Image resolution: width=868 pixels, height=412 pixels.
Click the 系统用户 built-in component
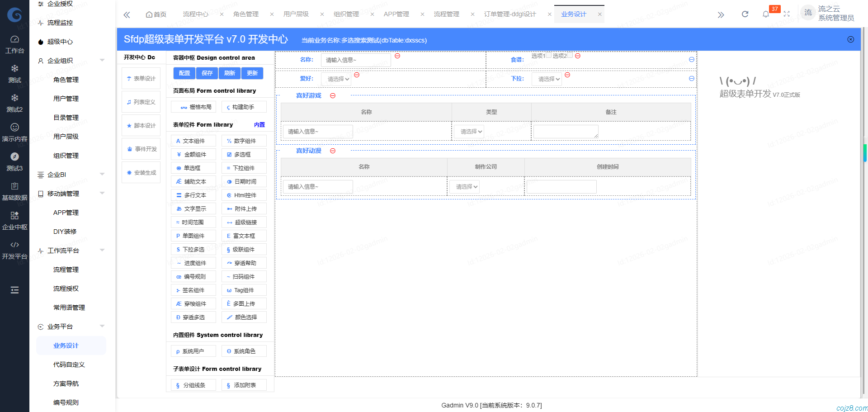(x=193, y=350)
